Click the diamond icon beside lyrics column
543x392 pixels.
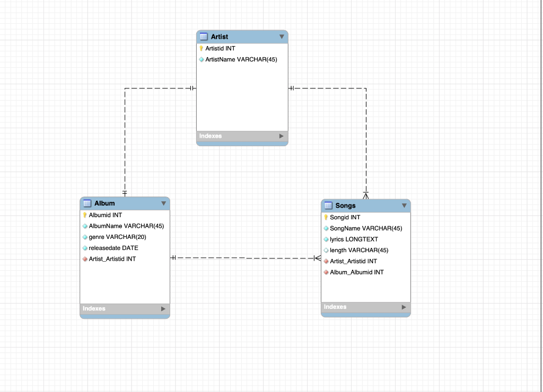click(325, 239)
